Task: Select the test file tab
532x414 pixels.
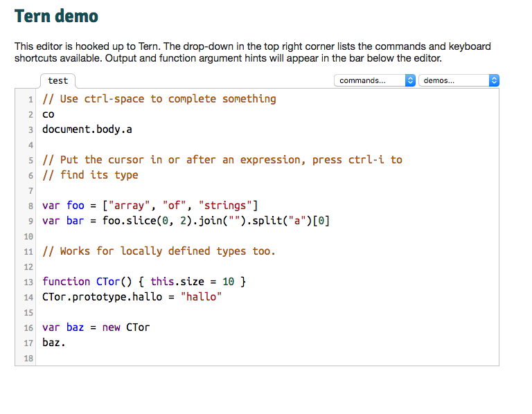Action: [57, 81]
